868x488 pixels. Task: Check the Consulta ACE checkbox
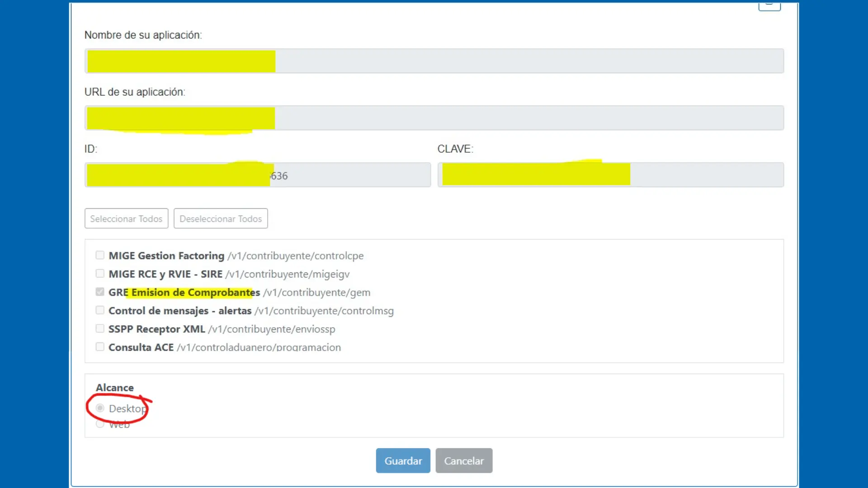click(100, 347)
